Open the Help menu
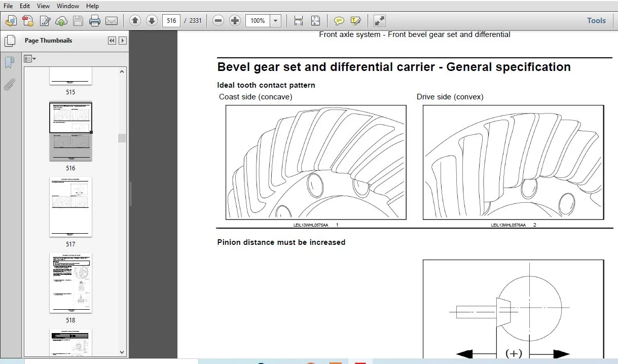Viewport: 618px width, 364px height. (92, 6)
